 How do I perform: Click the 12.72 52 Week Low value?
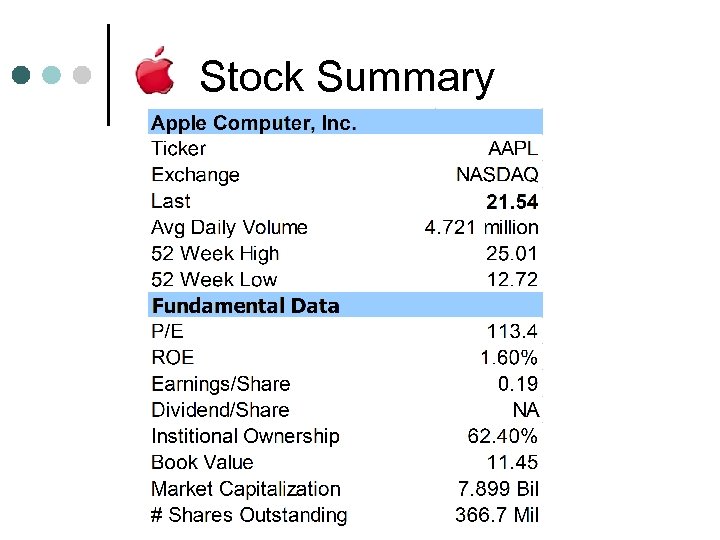click(512, 280)
